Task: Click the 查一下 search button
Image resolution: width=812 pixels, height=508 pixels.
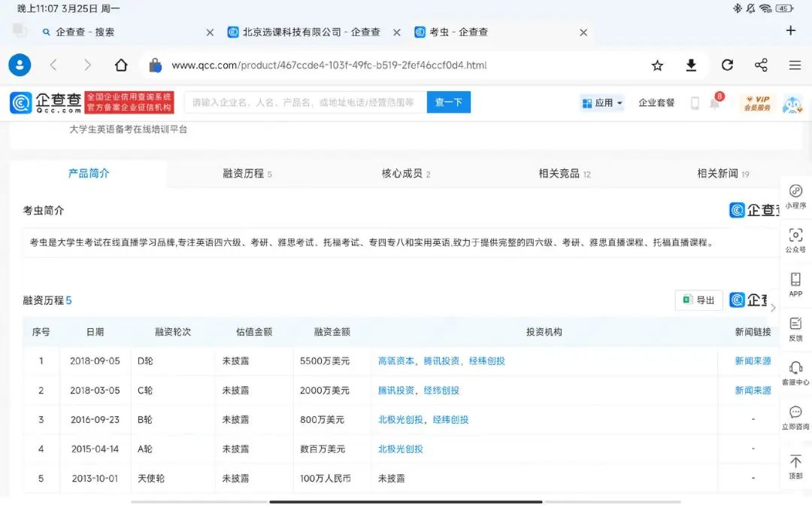Action: point(448,102)
